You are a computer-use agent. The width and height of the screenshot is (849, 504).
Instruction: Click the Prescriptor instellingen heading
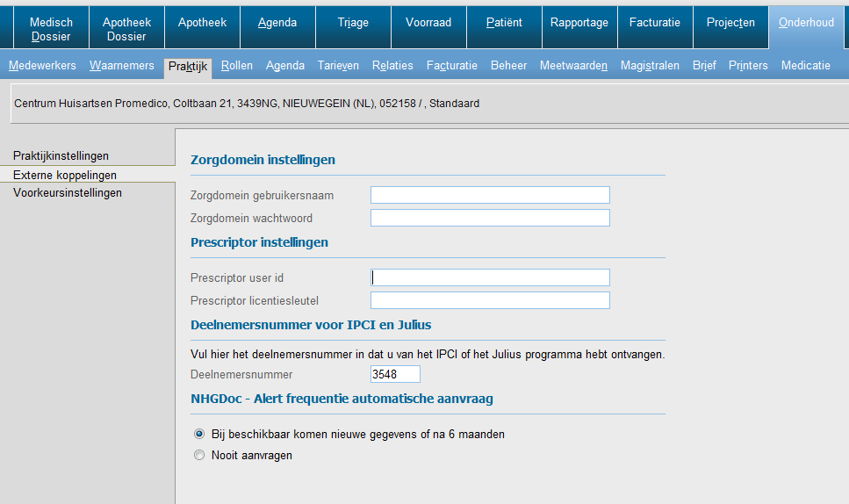point(259,242)
